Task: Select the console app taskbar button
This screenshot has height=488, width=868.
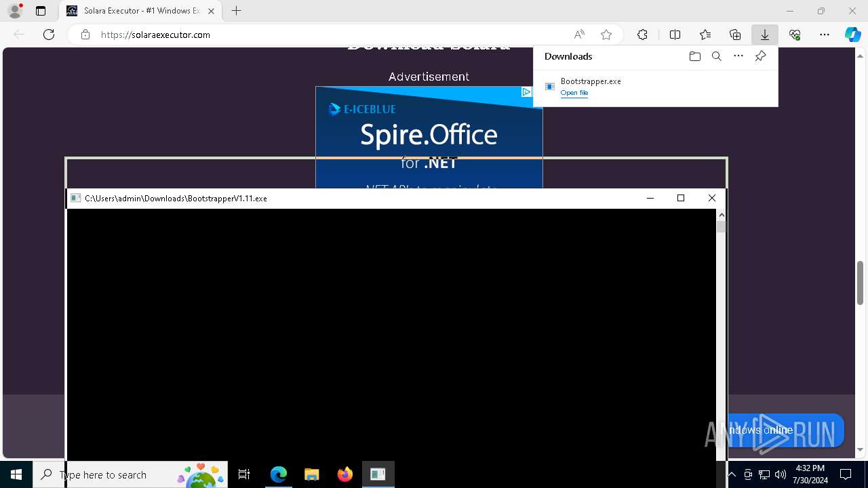Action: 378,474
